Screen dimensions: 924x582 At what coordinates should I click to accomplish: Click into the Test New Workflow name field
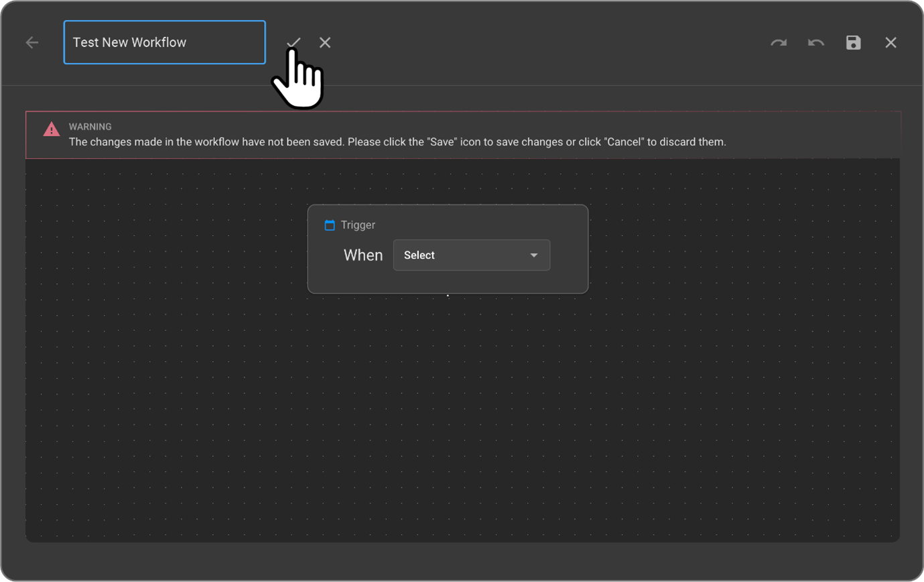pyautogui.click(x=164, y=42)
